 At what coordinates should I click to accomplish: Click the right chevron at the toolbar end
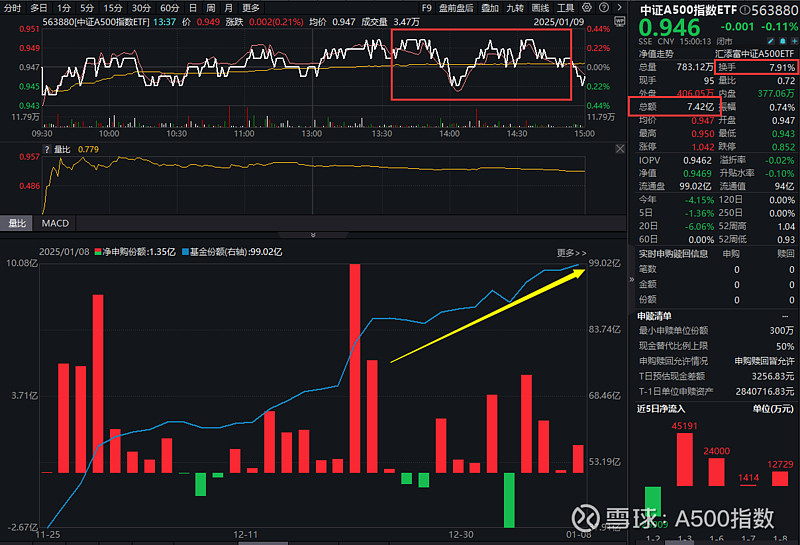click(x=619, y=8)
